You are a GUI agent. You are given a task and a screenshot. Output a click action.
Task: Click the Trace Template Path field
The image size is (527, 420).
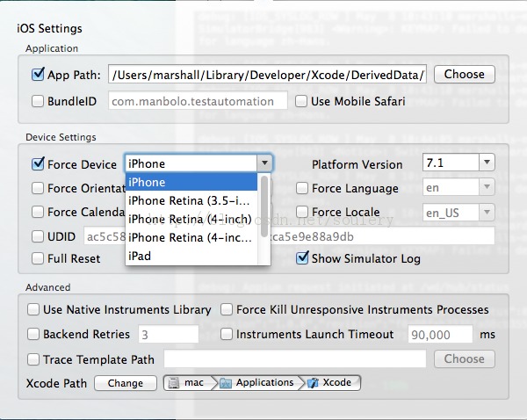coord(295,358)
